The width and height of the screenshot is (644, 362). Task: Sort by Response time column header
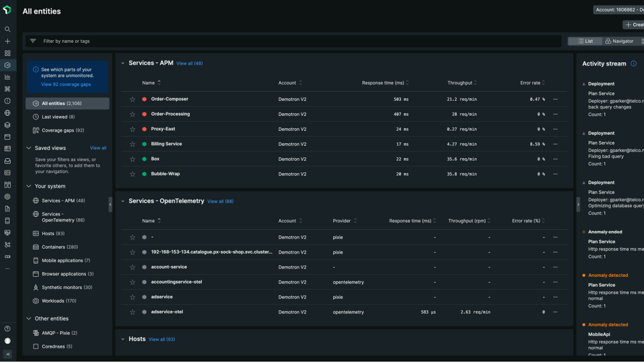[x=383, y=83]
